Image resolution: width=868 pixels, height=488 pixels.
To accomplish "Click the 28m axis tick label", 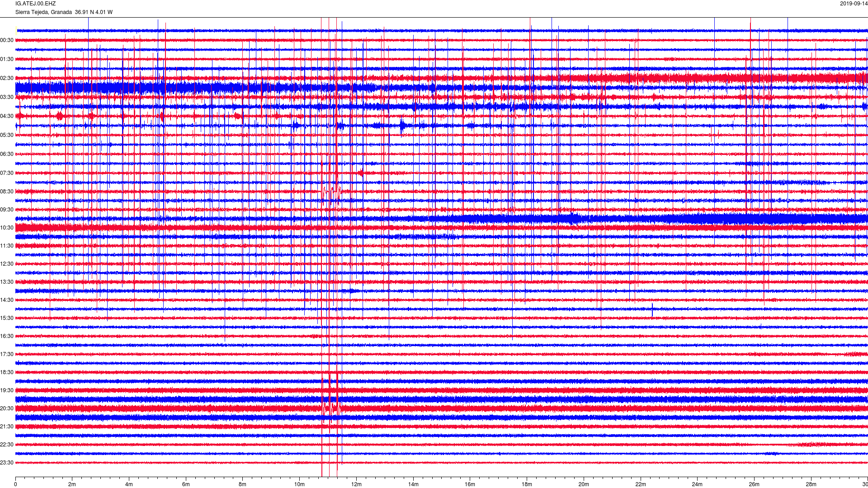I will [x=811, y=484].
